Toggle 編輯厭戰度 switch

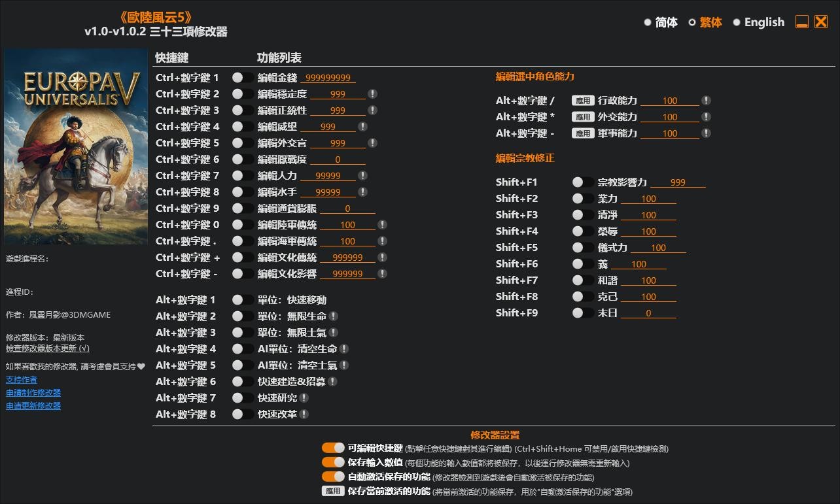click(x=243, y=160)
